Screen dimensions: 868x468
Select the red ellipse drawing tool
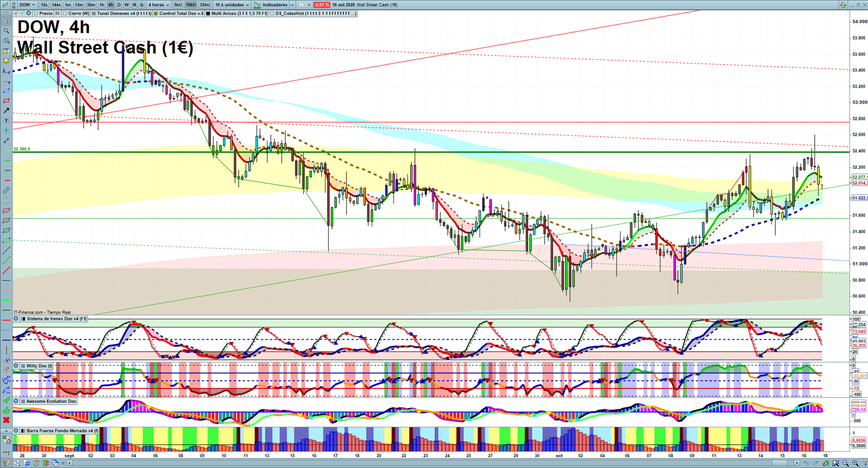coord(7,211)
